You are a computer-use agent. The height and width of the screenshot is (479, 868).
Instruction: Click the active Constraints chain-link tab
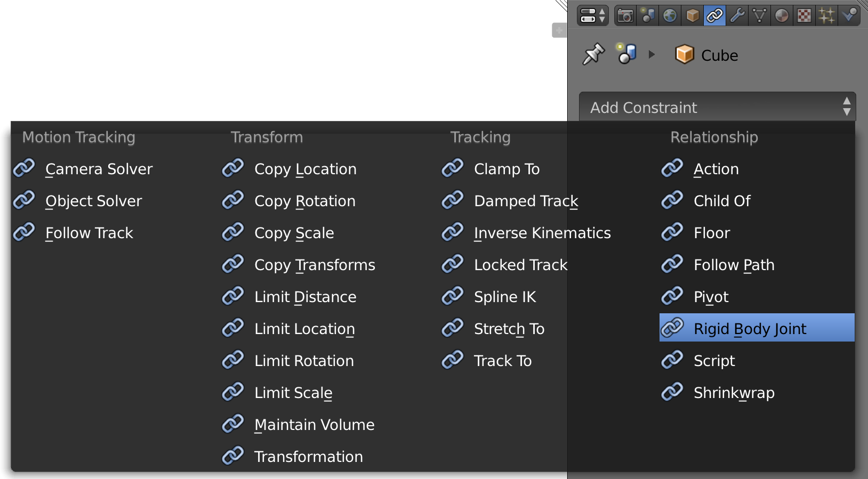coord(714,15)
